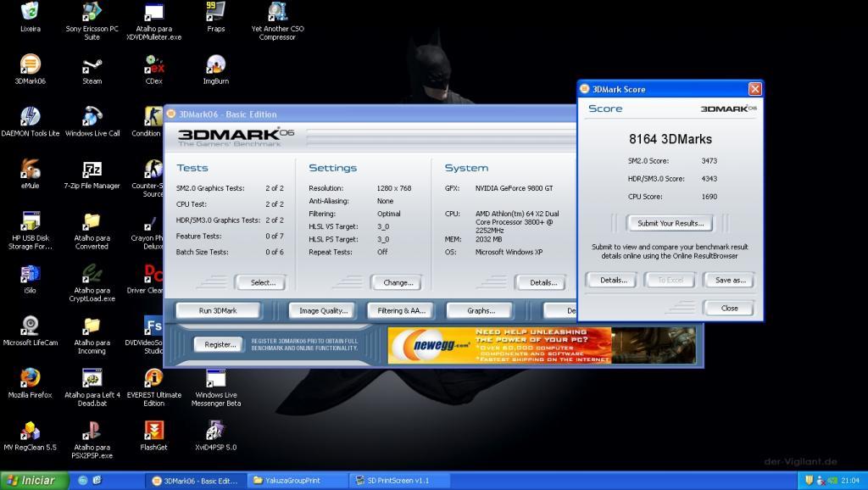868x490 pixels.
Task: Launch ImgBurn from the desktop
Action: [x=216, y=70]
